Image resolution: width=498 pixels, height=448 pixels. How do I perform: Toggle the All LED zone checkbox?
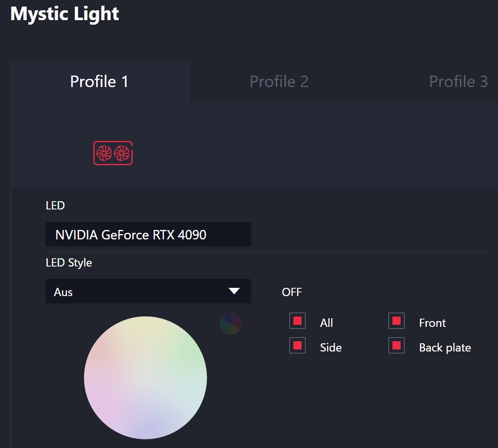coord(297,321)
